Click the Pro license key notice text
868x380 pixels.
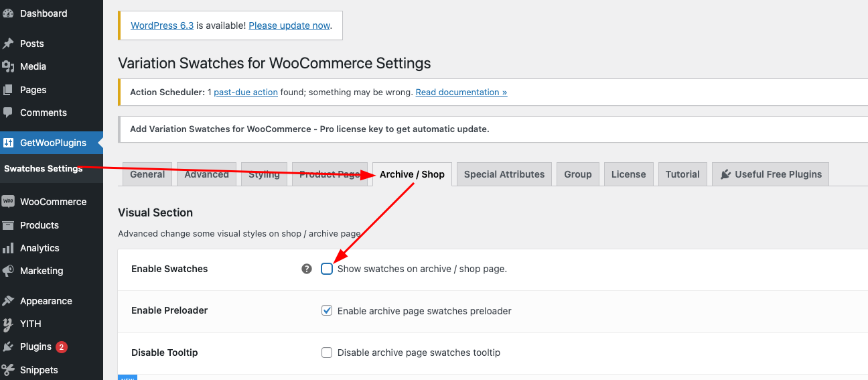click(x=309, y=129)
